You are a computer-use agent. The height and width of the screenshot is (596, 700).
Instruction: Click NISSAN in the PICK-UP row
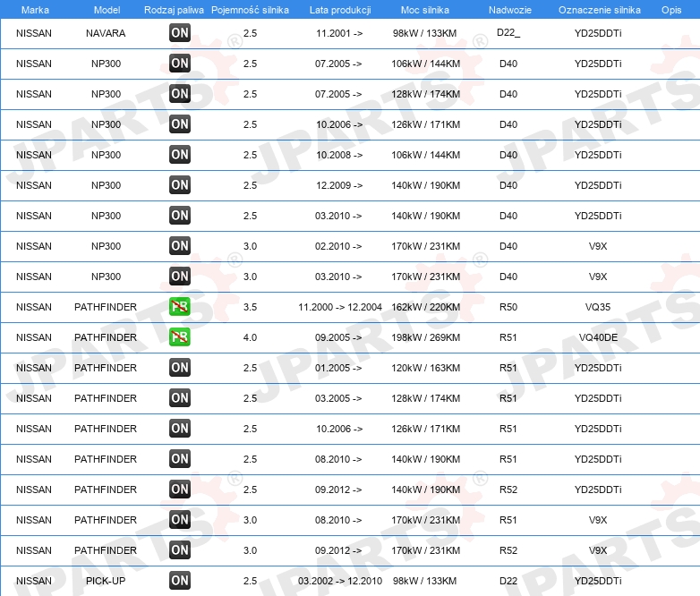click(x=34, y=581)
